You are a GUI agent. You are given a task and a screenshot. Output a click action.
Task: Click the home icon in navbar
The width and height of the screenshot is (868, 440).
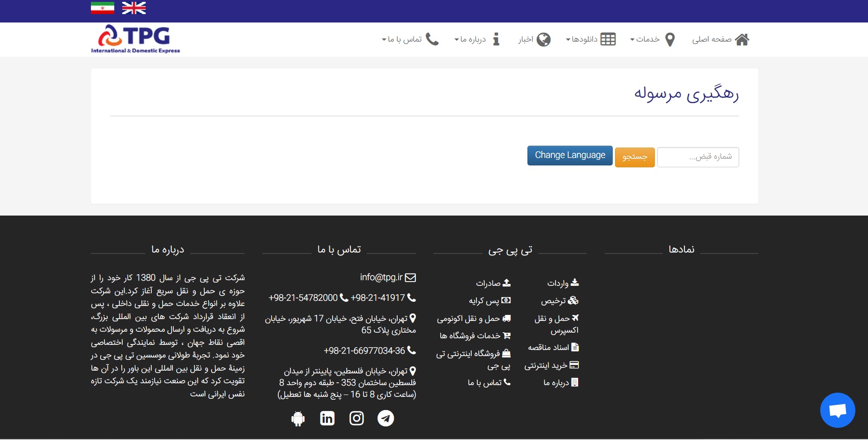742,39
